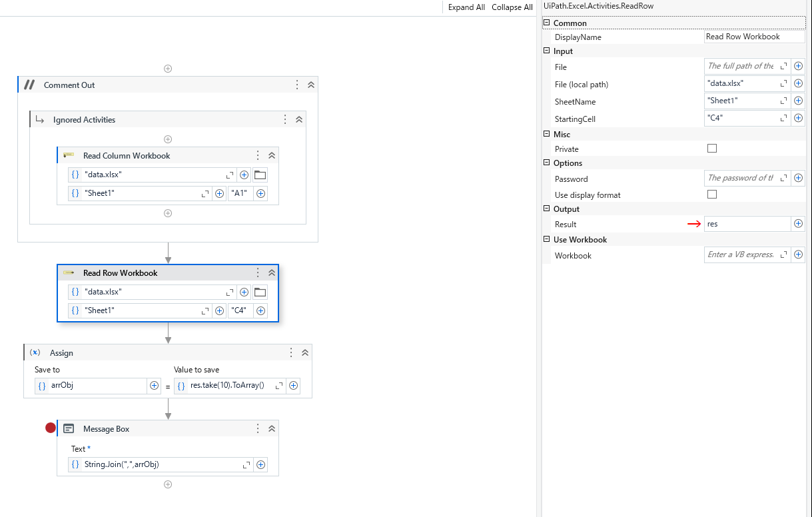This screenshot has height=517, width=812.
Task: Collapse the Misc properties section
Action: coord(547,134)
